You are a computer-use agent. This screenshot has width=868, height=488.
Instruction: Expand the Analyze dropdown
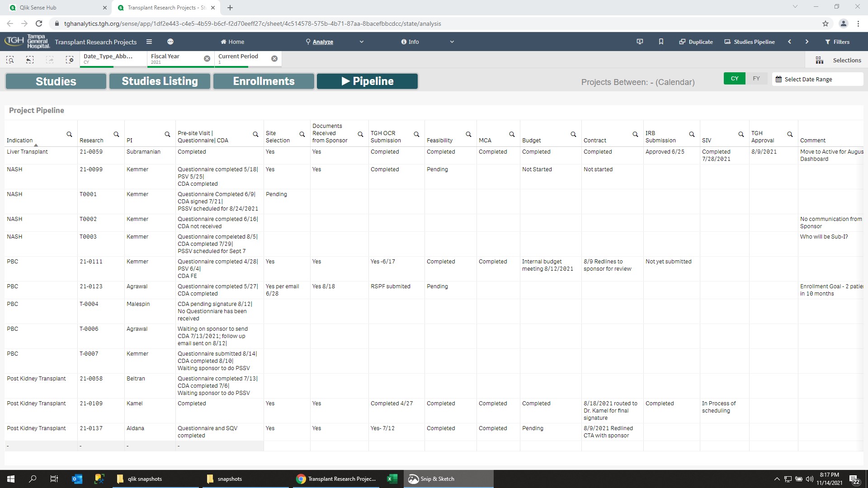click(361, 41)
